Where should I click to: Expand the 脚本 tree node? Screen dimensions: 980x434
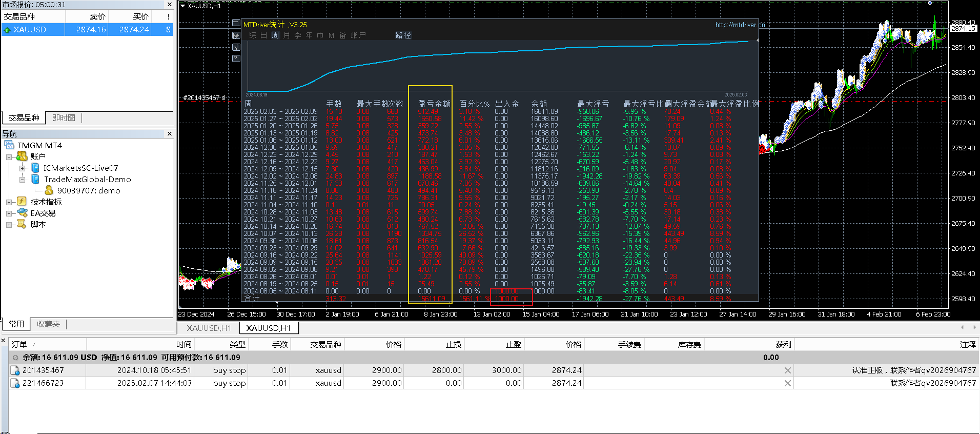pyautogui.click(x=9, y=225)
